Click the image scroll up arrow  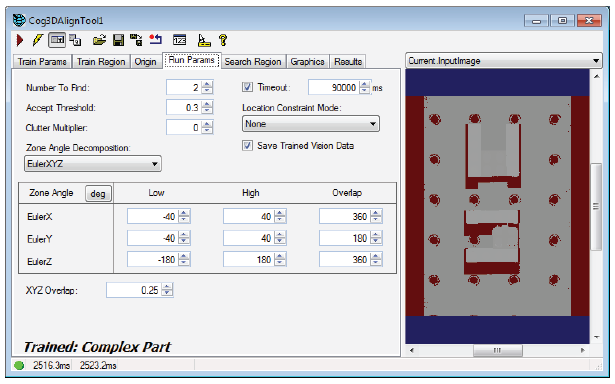pyautogui.click(x=596, y=76)
